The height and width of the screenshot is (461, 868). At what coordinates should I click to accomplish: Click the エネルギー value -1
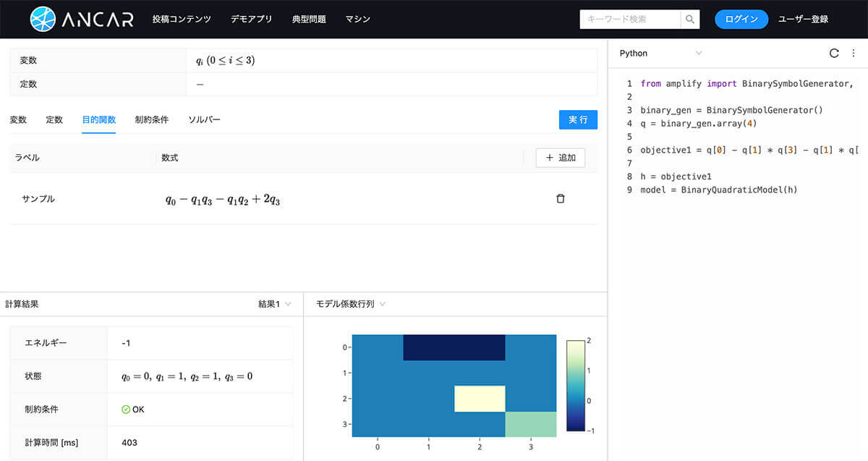click(126, 343)
